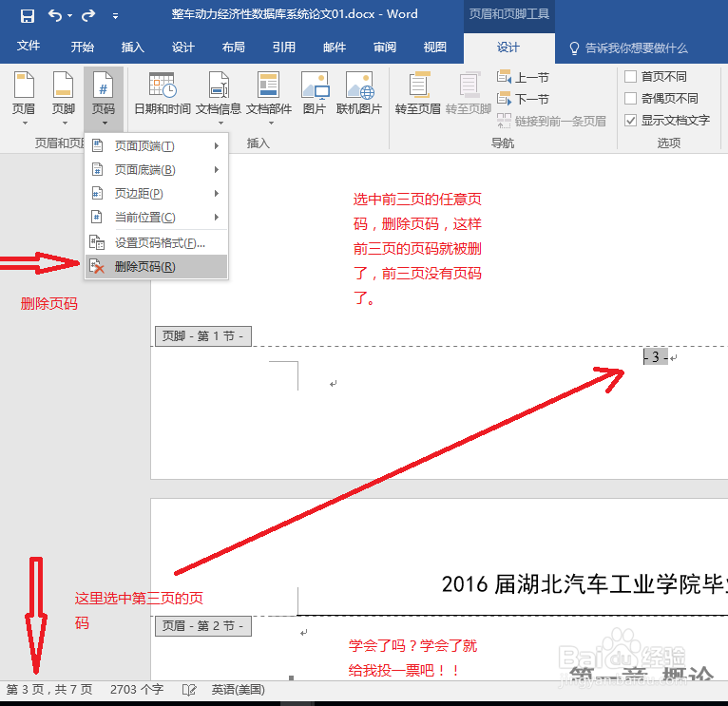The image size is (728, 706).
Task: Click the 页脚 footer icon
Action: coord(63,85)
